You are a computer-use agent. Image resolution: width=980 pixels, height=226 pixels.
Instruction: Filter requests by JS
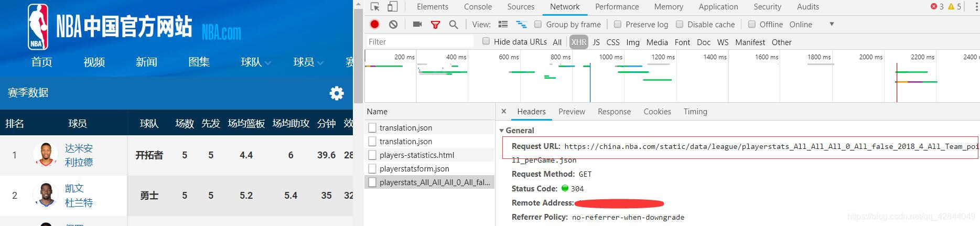tap(596, 42)
